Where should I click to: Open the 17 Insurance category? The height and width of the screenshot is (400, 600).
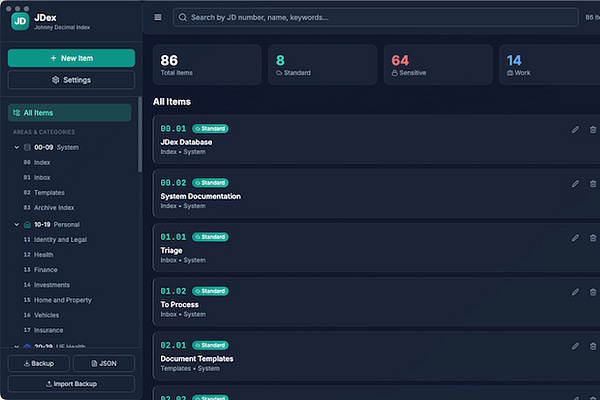click(x=43, y=330)
